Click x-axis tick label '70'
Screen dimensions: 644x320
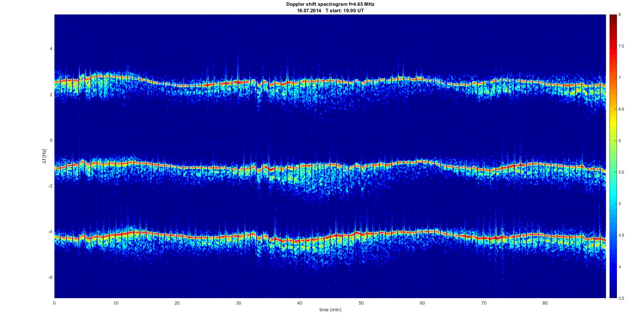[484, 303]
